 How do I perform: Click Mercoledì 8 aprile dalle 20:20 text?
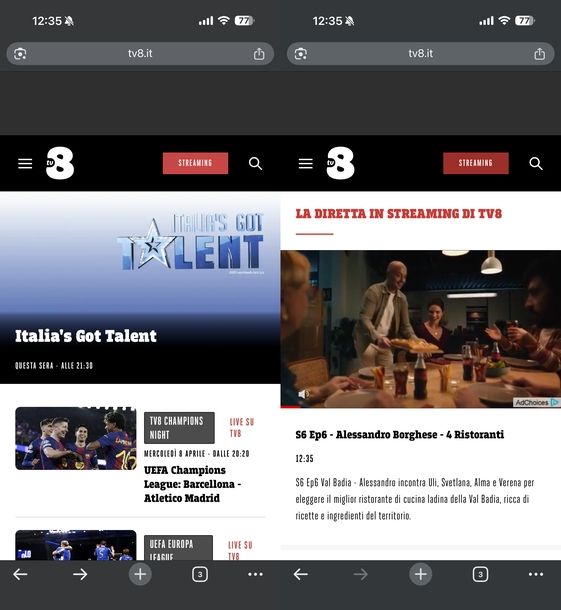coord(196,454)
